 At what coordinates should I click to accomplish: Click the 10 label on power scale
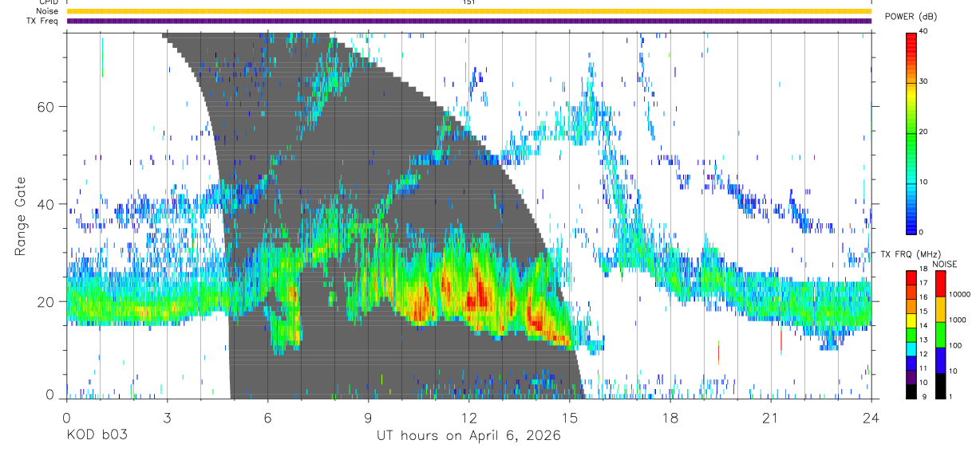click(x=923, y=182)
